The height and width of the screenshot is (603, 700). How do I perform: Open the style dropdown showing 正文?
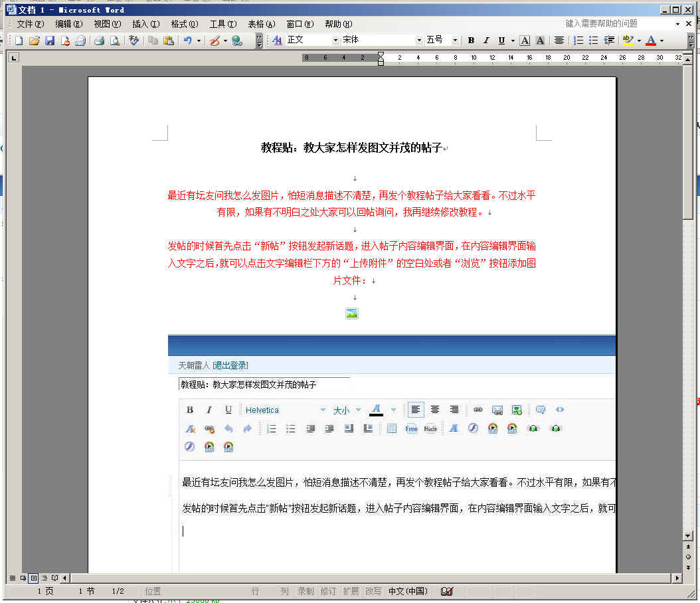(x=335, y=41)
